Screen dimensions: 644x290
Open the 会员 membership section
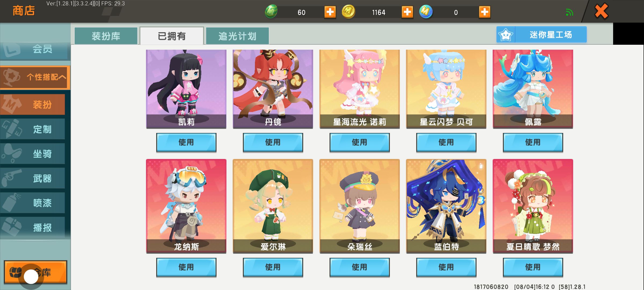(x=35, y=49)
